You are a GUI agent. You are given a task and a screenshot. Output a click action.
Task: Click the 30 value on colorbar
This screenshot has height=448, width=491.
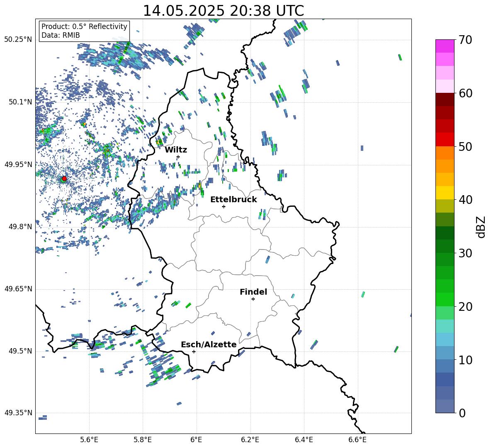click(465, 253)
